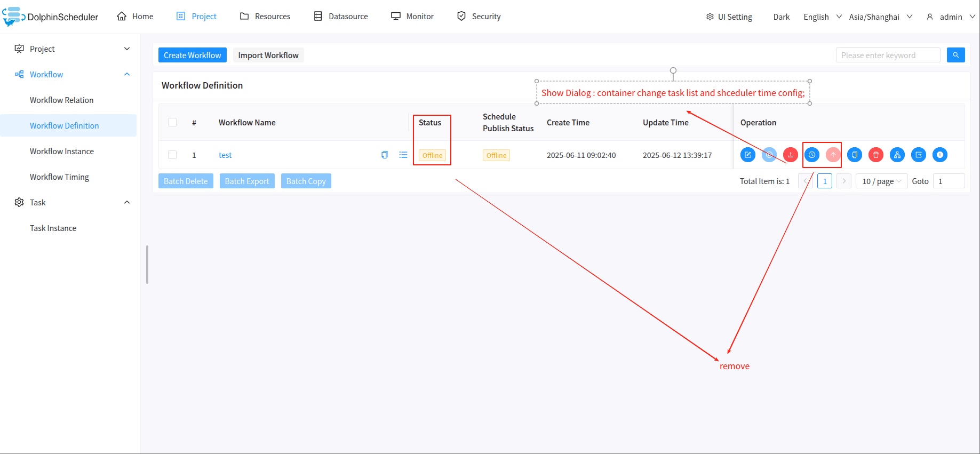Click the blue copy workflow operation icon

(854, 155)
